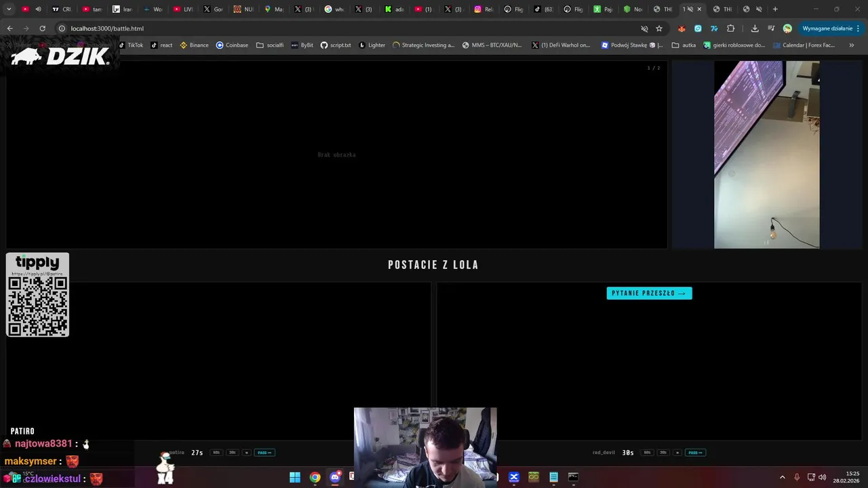
Task: Open the browser extensions puzzle icon
Action: [730, 28]
